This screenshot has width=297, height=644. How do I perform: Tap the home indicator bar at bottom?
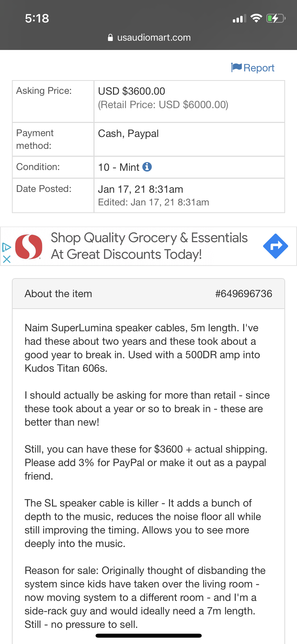(x=149, y=636)
